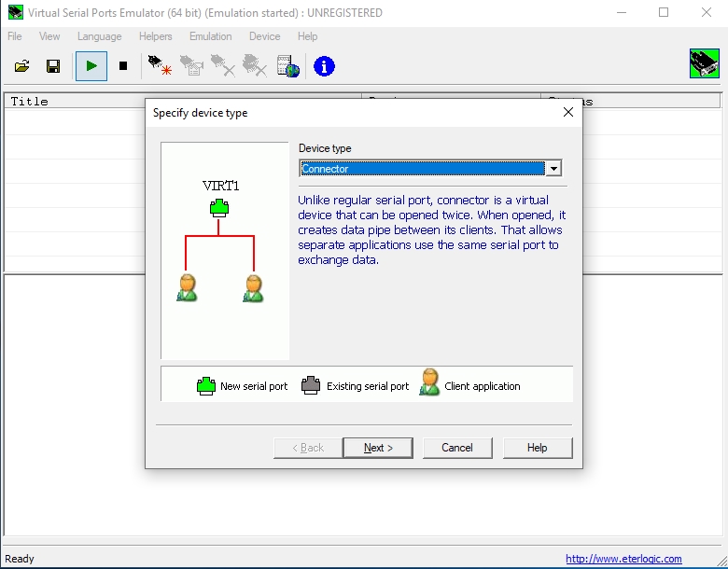Viewport: 728px width, 569px height.
Task: Click the Cancel button in the dialog
Action: (x=457, y=448)
